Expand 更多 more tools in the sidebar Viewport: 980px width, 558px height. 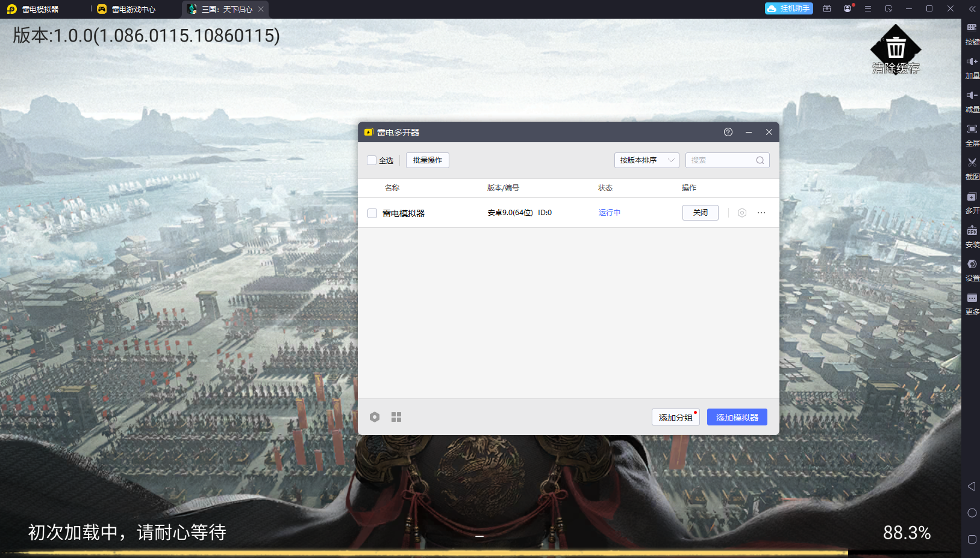[972, 298]
